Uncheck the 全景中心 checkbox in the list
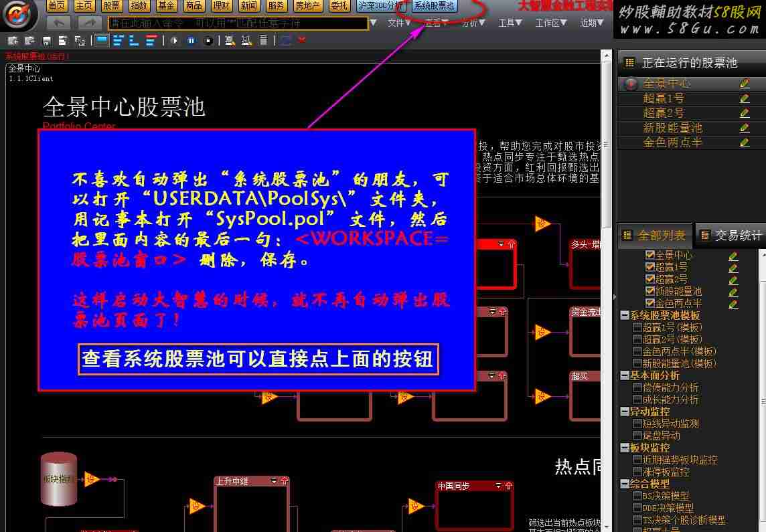Viewport: 766px width, 532px height. coord(649,255)
